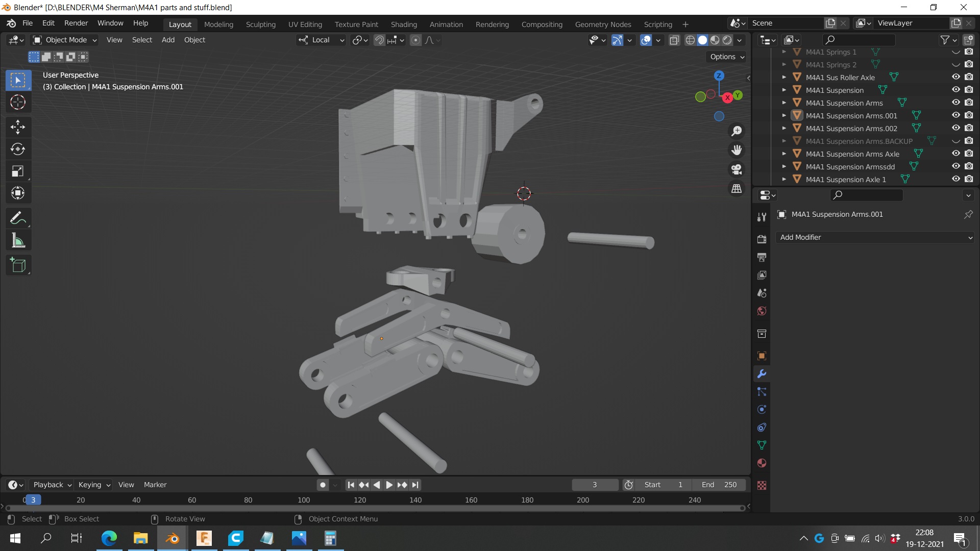Hide M4A1 Suspension Arms.002 in viewport
Screen dimensions: 980x551
point(955,128)
